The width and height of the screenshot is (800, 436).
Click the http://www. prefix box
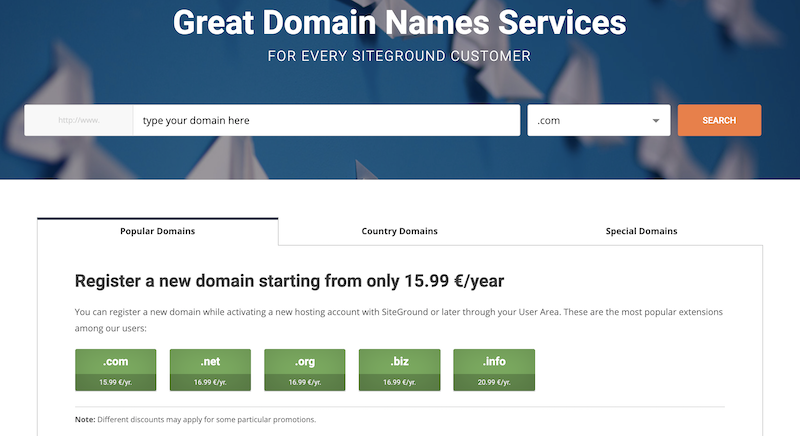tap(79, 120)
